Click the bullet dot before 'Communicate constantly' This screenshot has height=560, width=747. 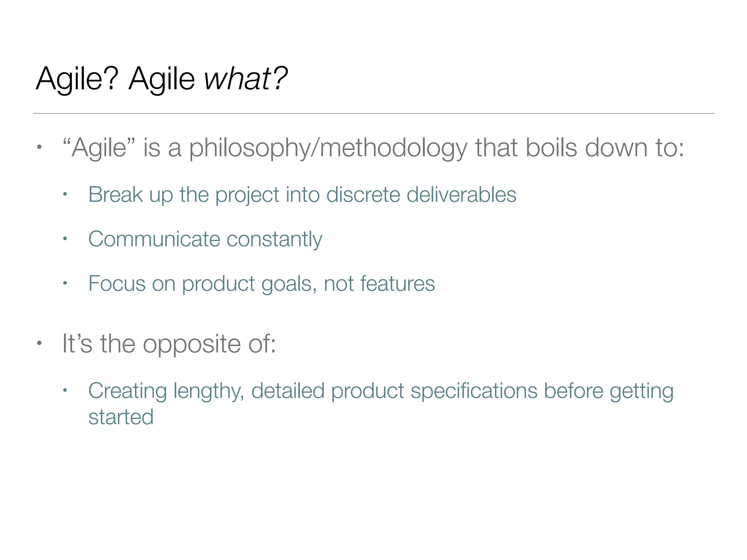click(65, 239)
